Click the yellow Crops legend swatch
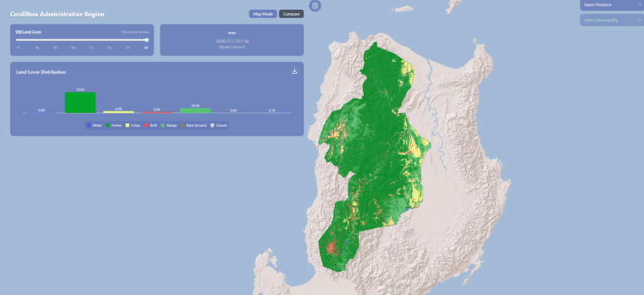This screenshot has height=295, width=644. point(127,125)
